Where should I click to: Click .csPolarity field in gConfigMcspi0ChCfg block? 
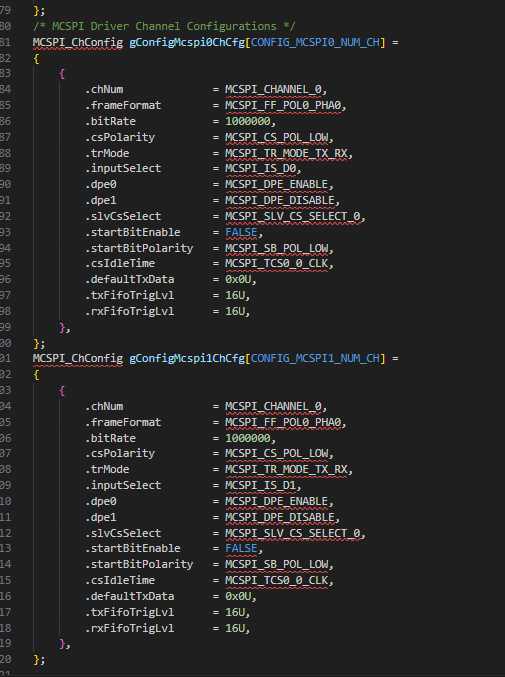pos(120,137)
